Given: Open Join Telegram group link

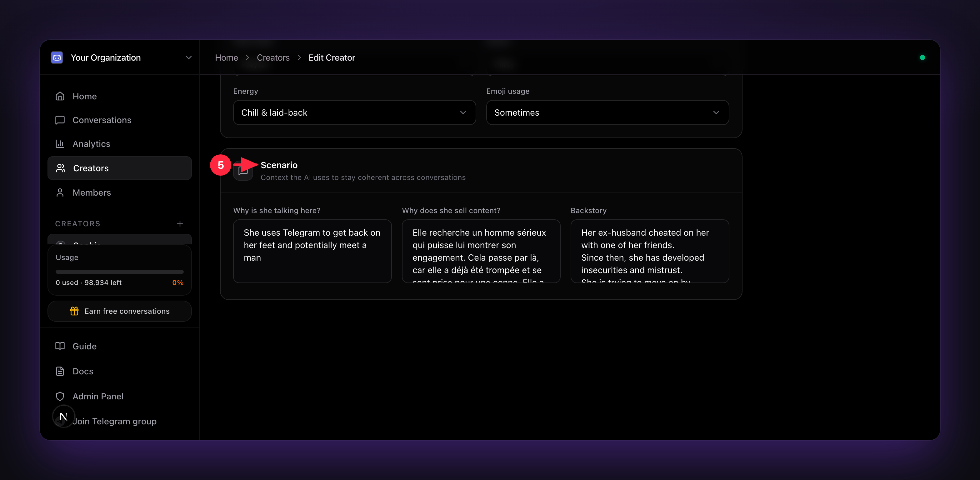Looking at the screenshot, I should tap(115, 422).
